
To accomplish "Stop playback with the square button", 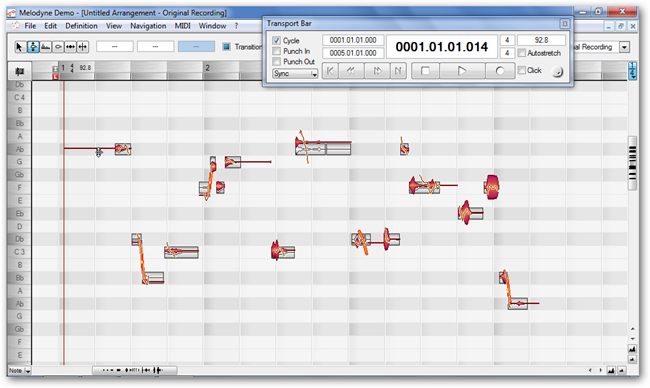I will [x=425, y=71].
